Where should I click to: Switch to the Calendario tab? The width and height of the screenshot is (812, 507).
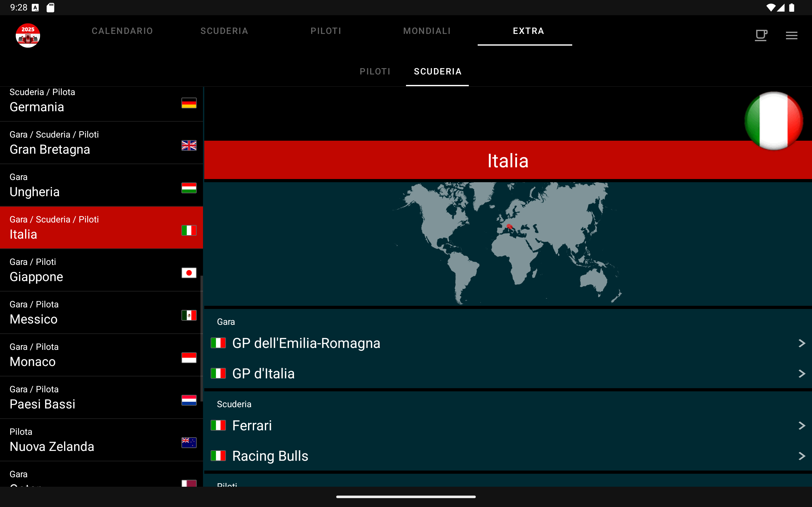pyautogui.click(x=122, y=31)
